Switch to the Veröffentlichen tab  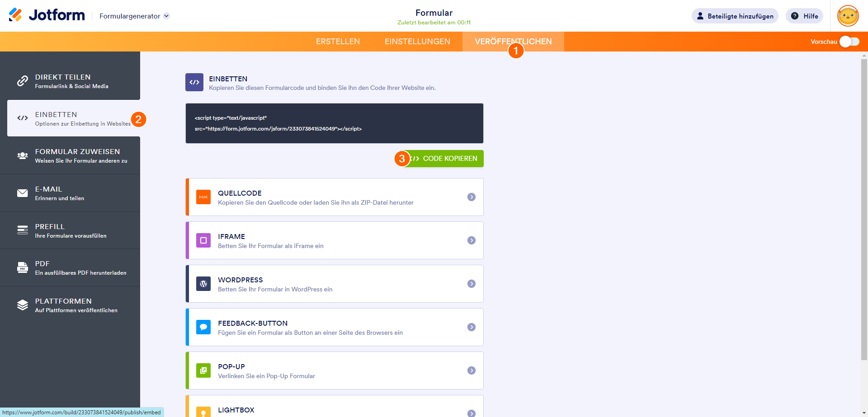pos(513,42)
